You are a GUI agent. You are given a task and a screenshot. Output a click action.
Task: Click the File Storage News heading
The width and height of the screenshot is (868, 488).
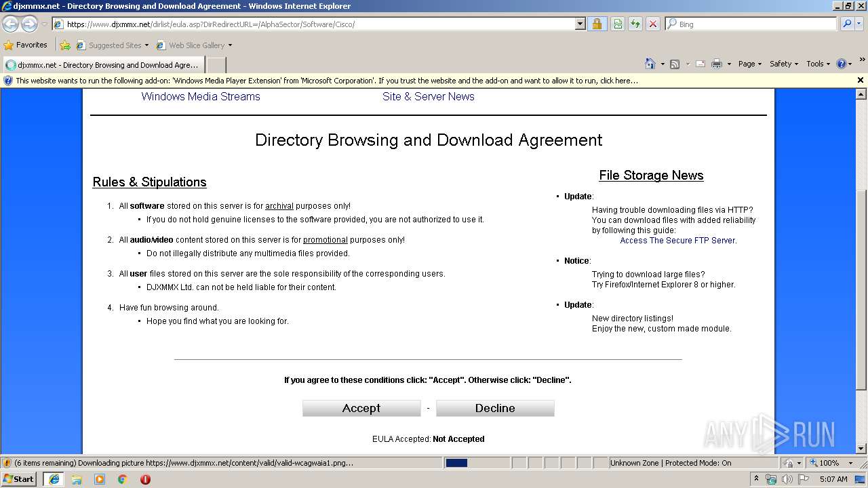[x=651, y=176]
